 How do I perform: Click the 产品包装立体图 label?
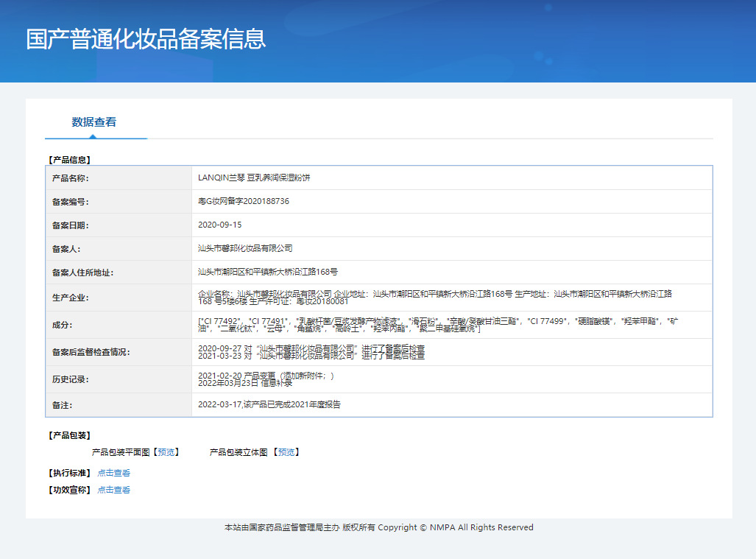[239, 452]
